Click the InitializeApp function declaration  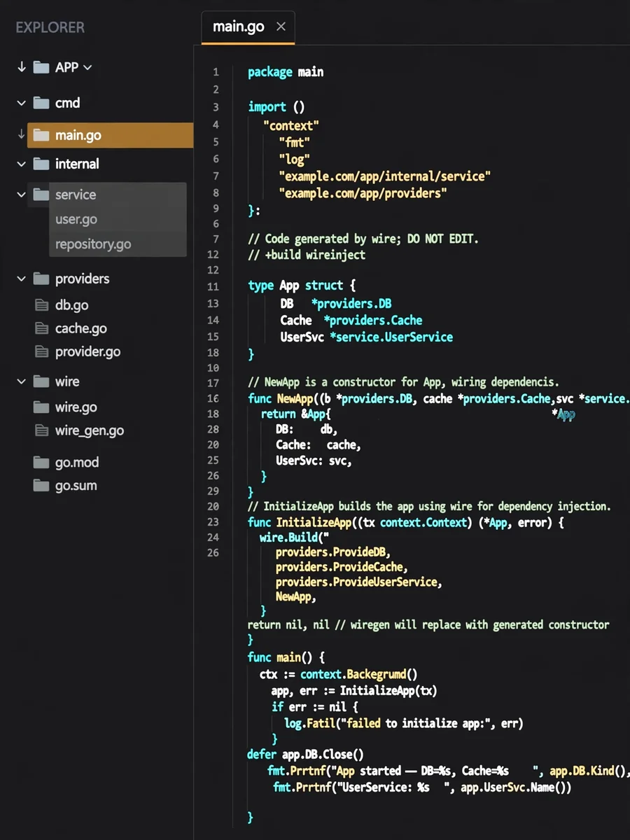[405, 523]
